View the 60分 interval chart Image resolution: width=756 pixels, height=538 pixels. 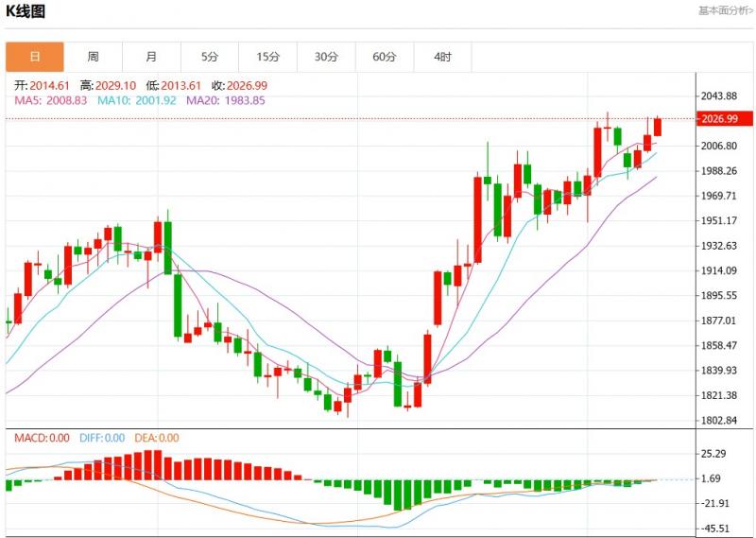pos(385,57)
